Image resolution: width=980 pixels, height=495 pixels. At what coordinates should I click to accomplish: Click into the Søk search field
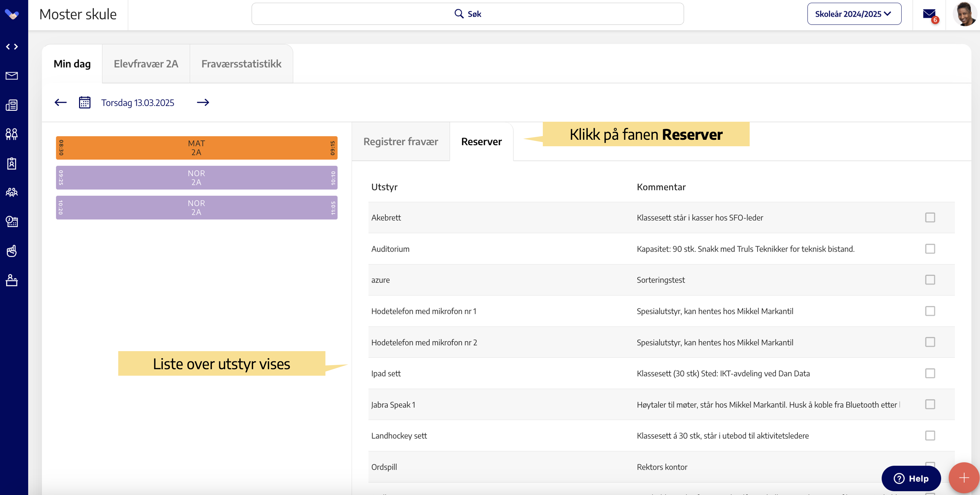[467, 14]
